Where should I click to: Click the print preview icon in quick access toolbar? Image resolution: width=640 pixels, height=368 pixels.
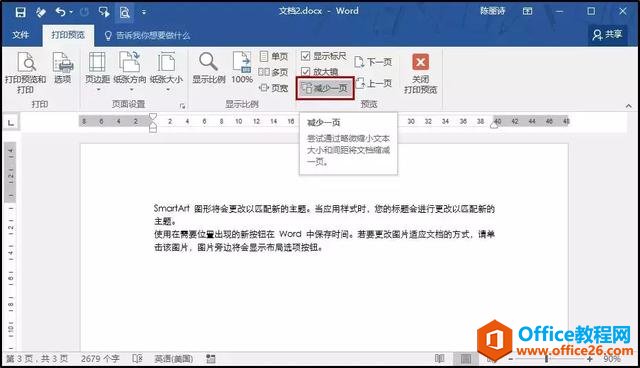click(x=124, y=12)
